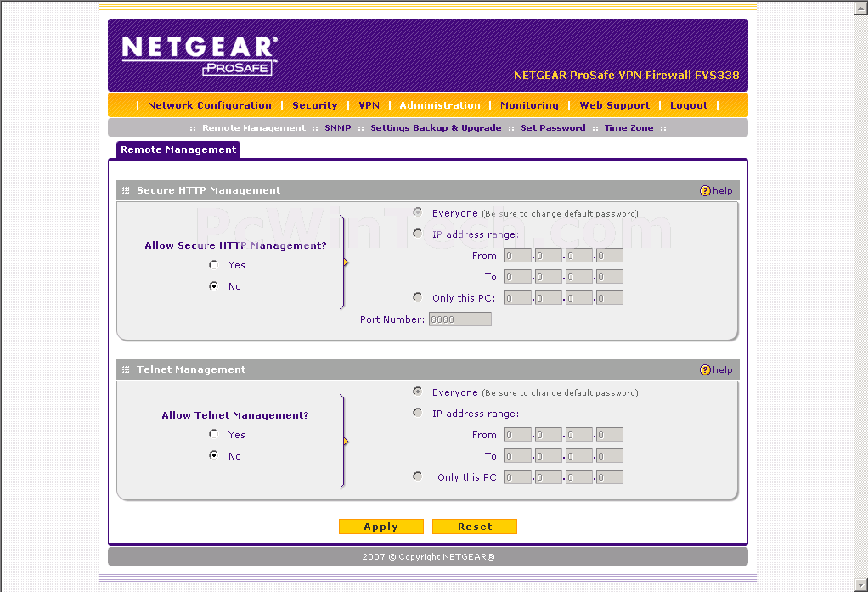Open help for Secure HTTP Management

(716, 190)
